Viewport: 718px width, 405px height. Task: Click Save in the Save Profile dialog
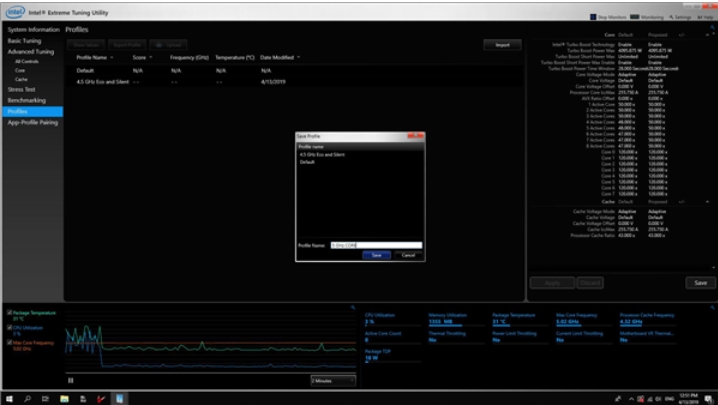tap(376, 255)
